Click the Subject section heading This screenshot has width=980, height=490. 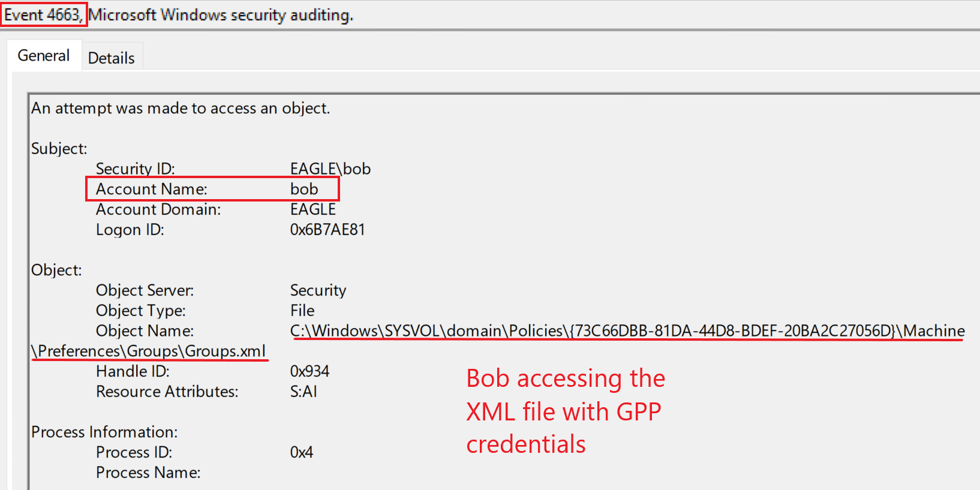(59, 148)
